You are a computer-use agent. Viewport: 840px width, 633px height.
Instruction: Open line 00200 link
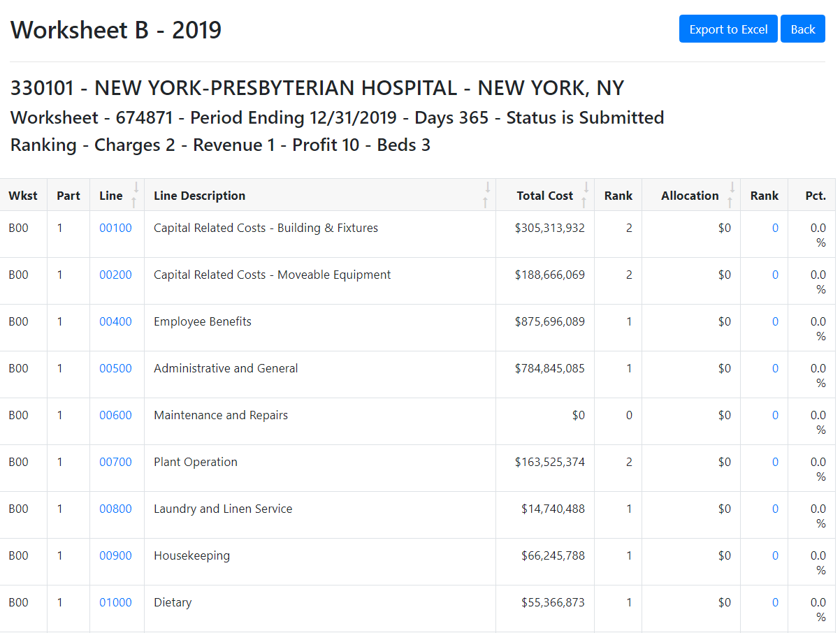(x=115, y=275)
